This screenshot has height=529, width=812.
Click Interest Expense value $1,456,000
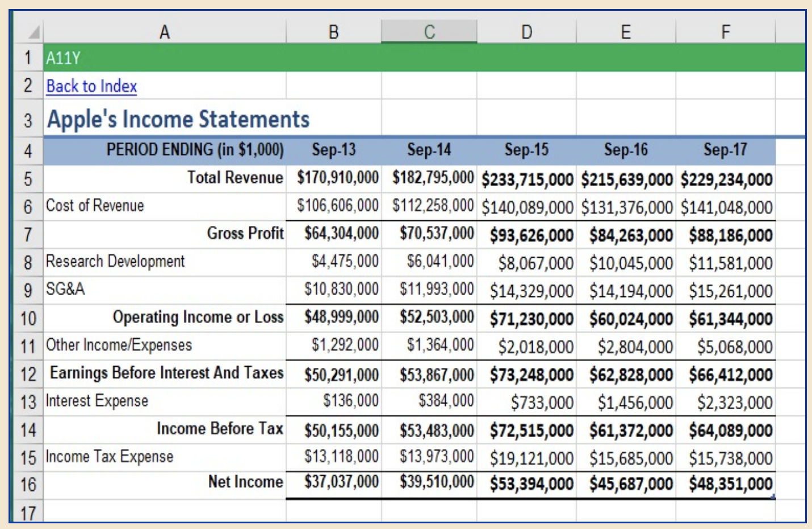click(x=626, y=402)
